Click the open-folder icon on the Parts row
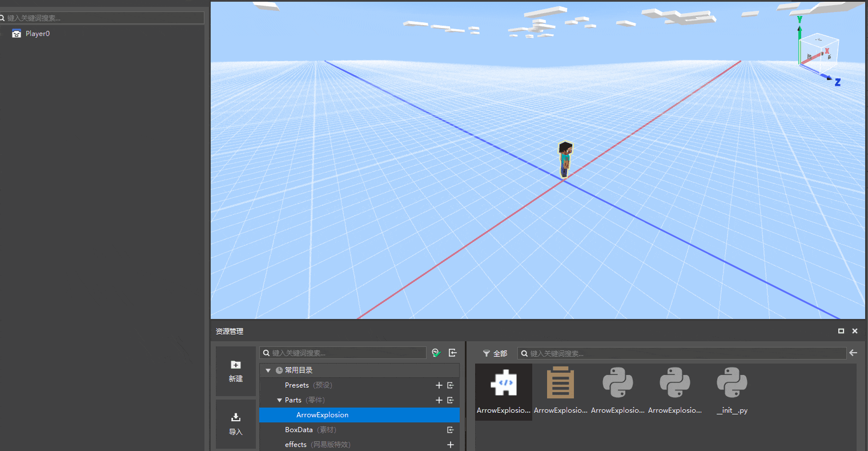 pyautogui.click(x=451, y=400)
